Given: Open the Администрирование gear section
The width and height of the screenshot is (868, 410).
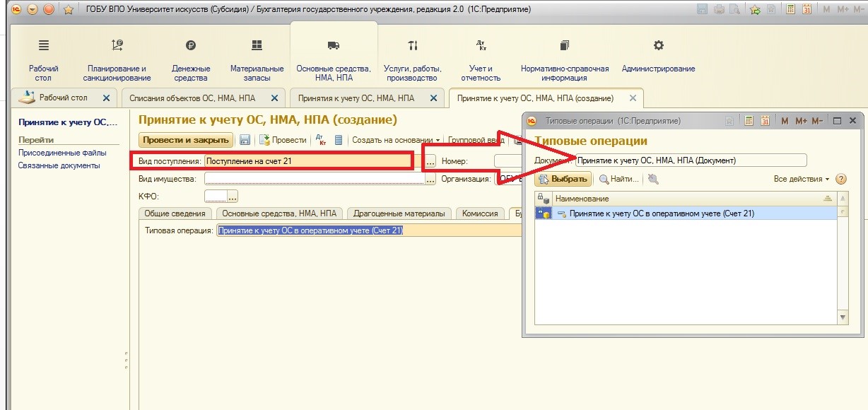Looking at the screenshot, I should tap(658, 57).
